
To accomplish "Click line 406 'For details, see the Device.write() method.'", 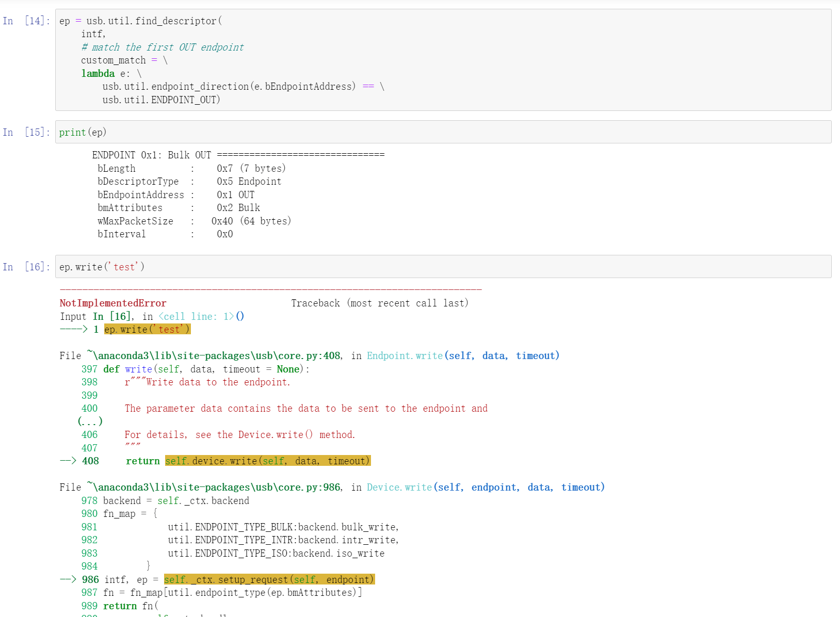I will coord(218,434).
